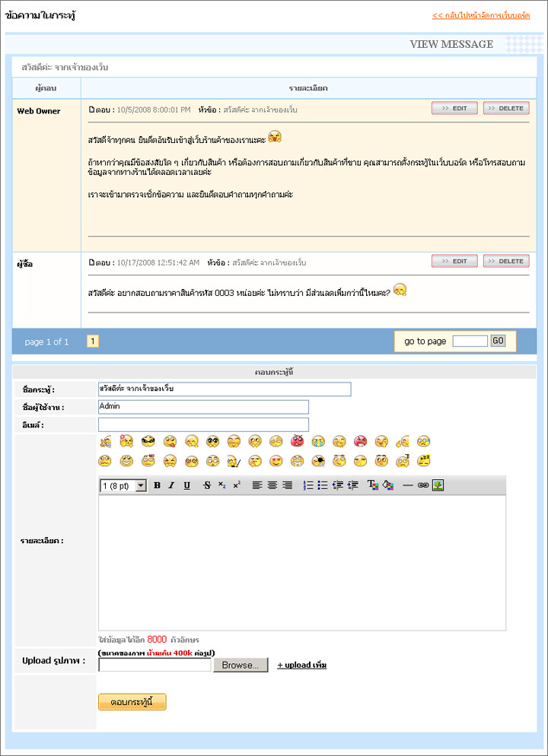Click the go to page input box
548x756 pixels.
[470, 341]
